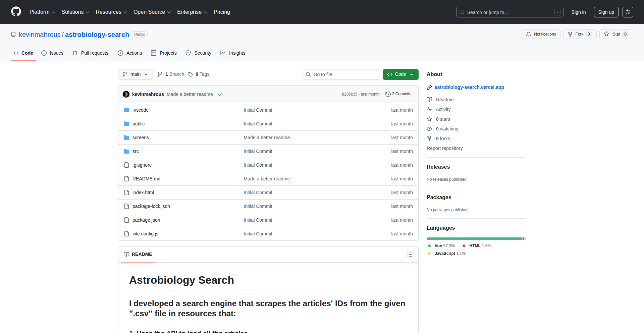644x333 pixels.
Task: Open the commit history via clock icon
Action: tap(388, 94)
